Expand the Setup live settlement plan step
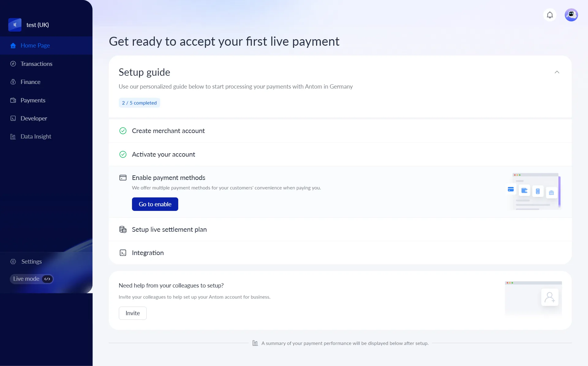 [169, 230]
